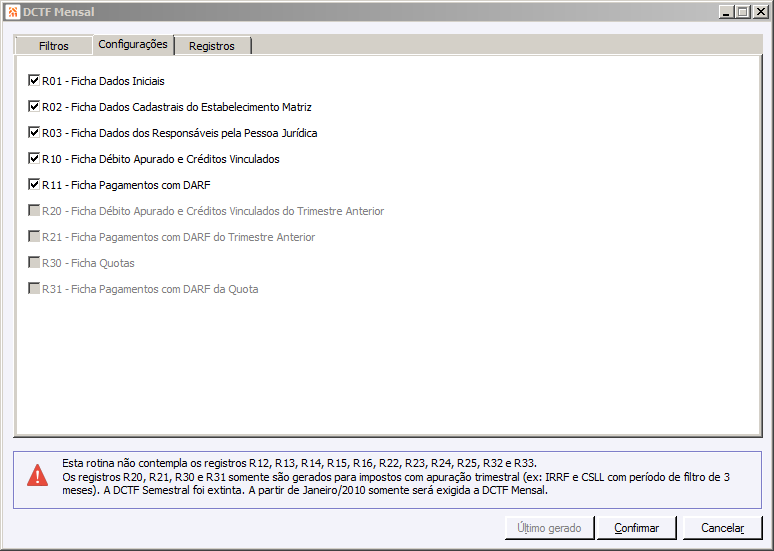Open the Registros tab
The height and width of the screenshot is (551, 774).
(x=212, y=46)
